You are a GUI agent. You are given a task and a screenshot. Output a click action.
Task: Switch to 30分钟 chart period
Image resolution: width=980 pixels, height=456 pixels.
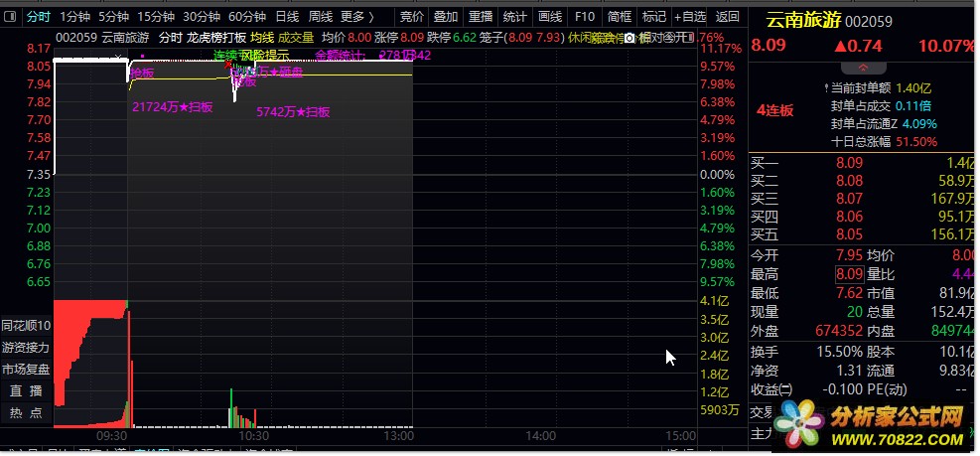pos(202,17)
